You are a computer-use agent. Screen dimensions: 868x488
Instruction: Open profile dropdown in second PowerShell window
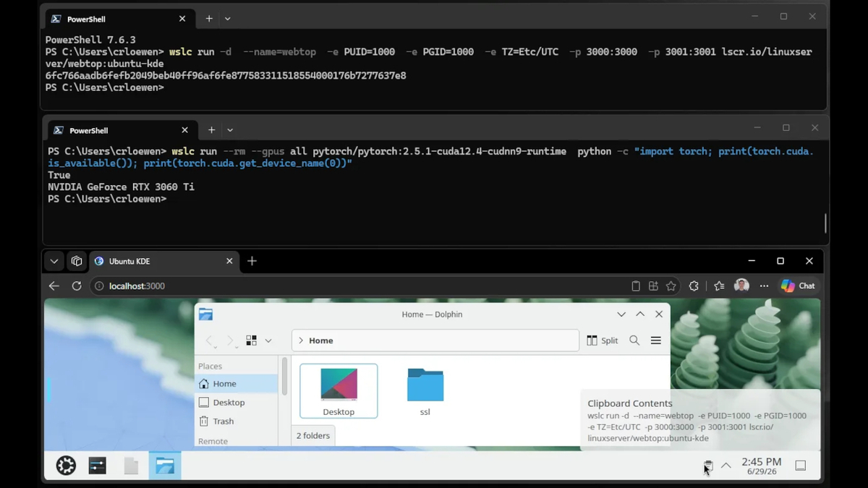tap(230, 130)
